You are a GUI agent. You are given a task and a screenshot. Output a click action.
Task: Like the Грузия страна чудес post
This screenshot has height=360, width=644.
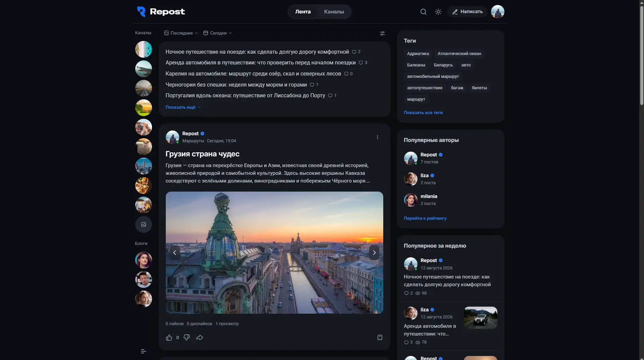click(x=169, y=338)
